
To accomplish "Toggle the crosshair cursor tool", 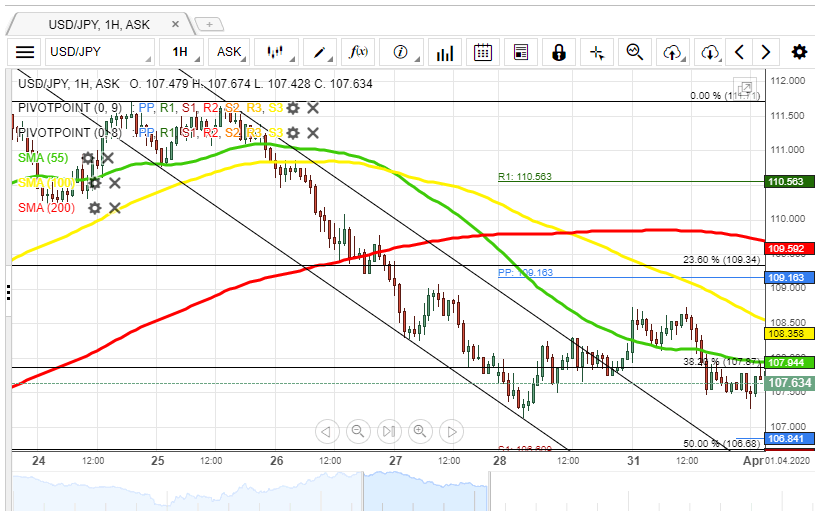I will click(597, 52).
